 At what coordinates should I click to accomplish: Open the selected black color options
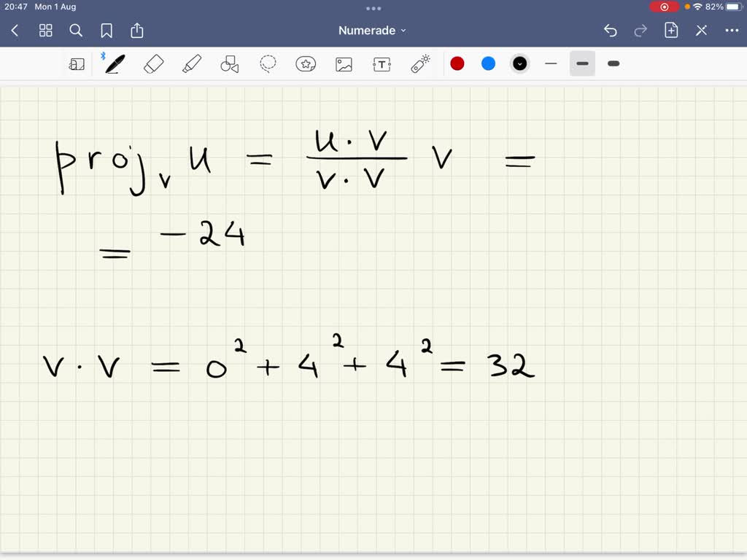pyautogui.click(x=519, y=64)
